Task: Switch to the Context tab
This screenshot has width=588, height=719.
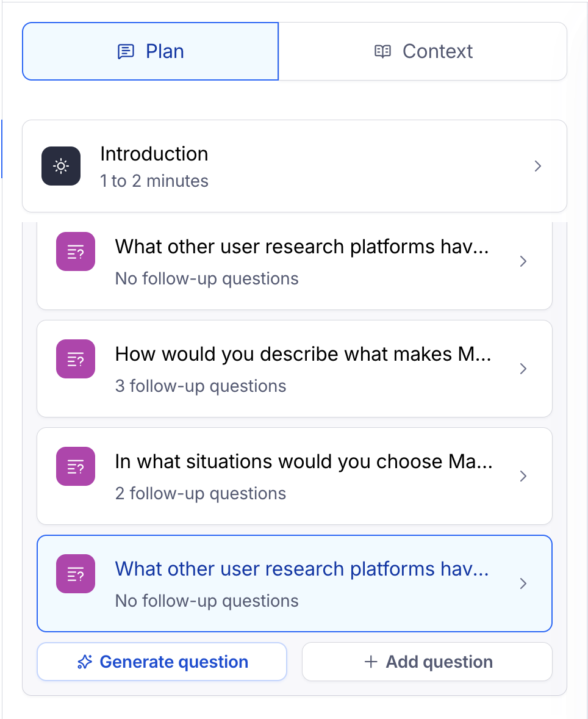Action: point(423,51)
